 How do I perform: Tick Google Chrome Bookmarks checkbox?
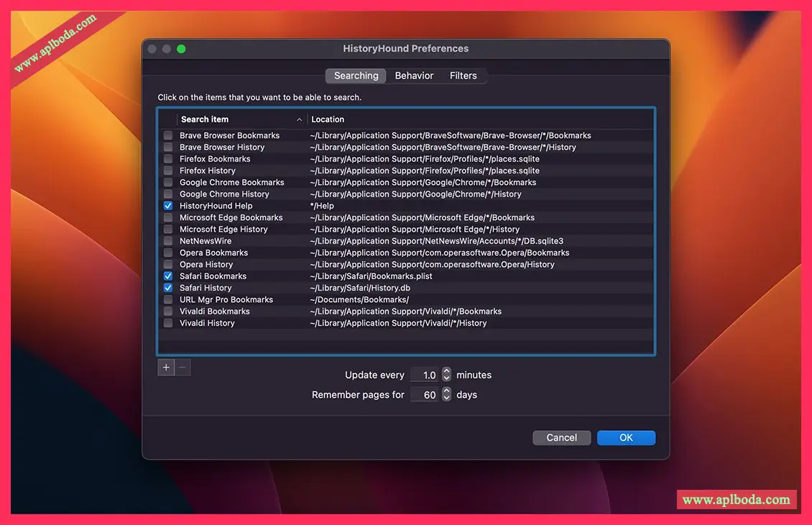click(167, 183)
